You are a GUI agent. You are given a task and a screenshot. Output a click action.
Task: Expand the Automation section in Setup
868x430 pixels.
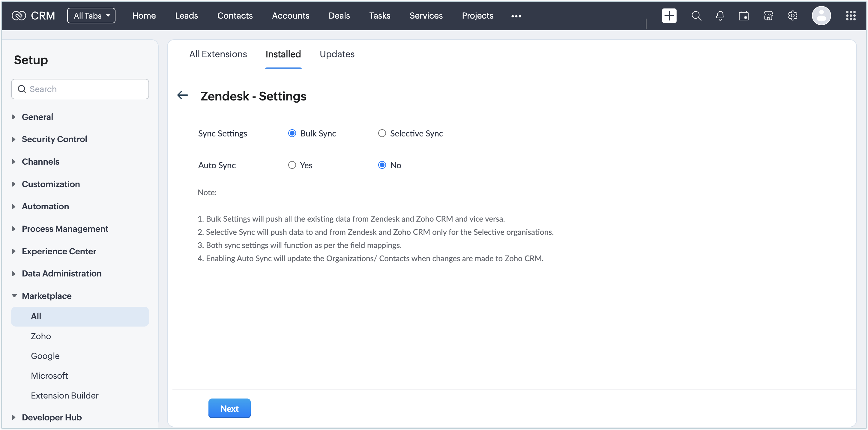point(45,206)
